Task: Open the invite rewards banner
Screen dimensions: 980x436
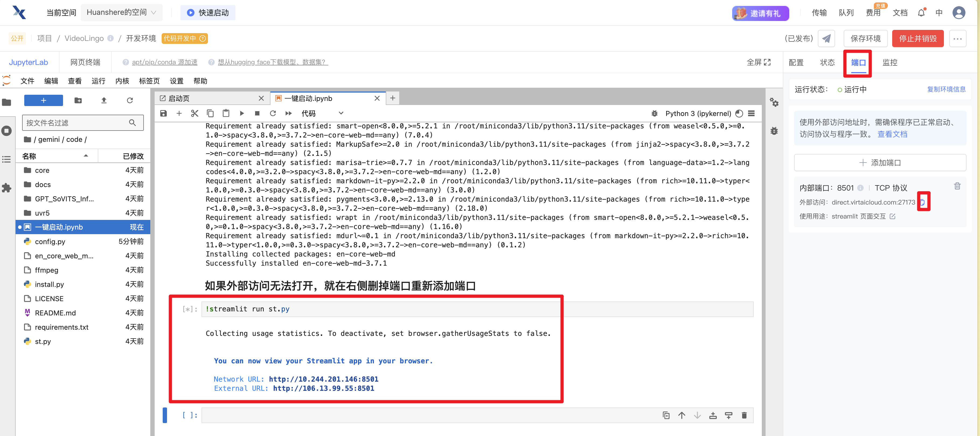Action: pos(760,13)
